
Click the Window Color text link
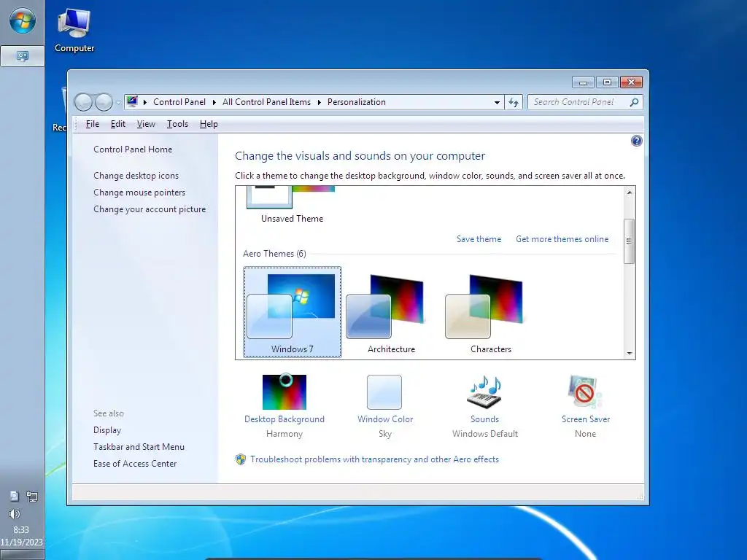385,419
